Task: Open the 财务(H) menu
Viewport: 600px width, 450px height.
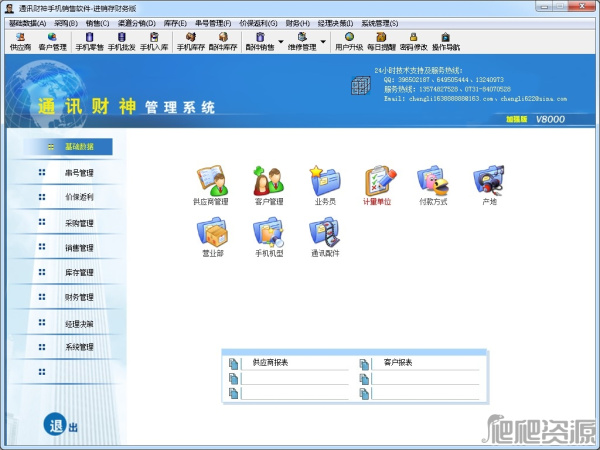Action: click(x=297, y=21)
